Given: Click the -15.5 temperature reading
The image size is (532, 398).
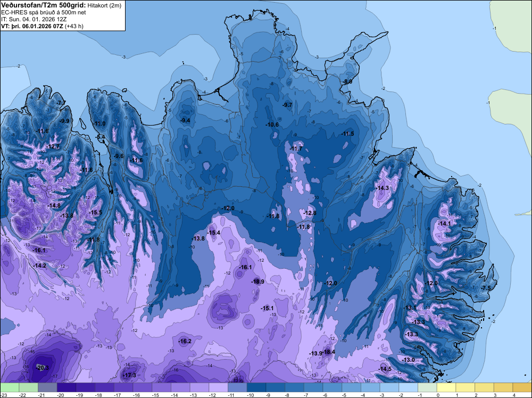Looking at the screenshot, I should pos(95,213).
